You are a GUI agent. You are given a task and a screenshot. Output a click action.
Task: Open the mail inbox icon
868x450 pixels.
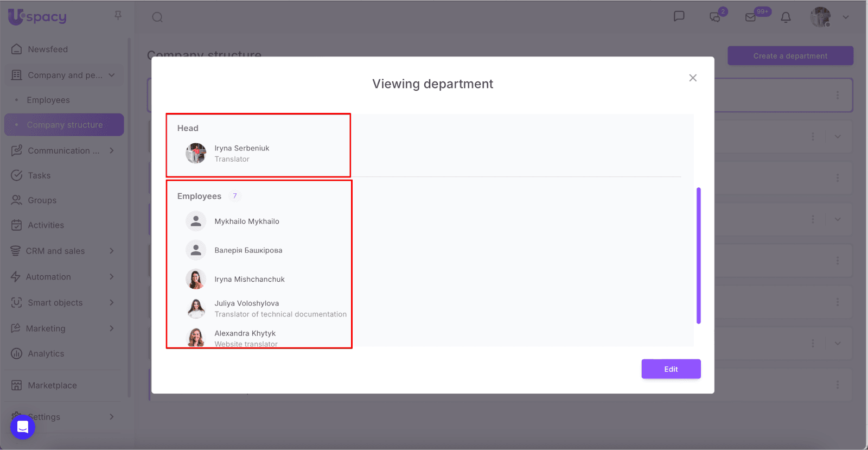[x=751, y=17]
